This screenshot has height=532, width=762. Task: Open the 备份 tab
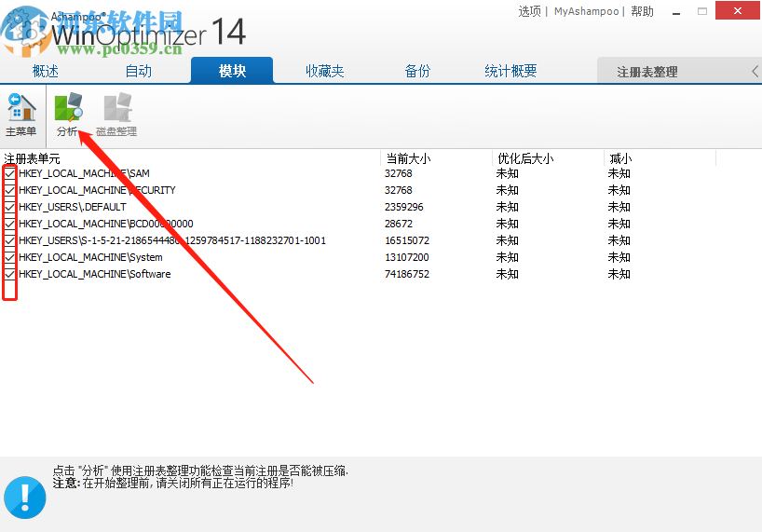(x=417, y=71)
